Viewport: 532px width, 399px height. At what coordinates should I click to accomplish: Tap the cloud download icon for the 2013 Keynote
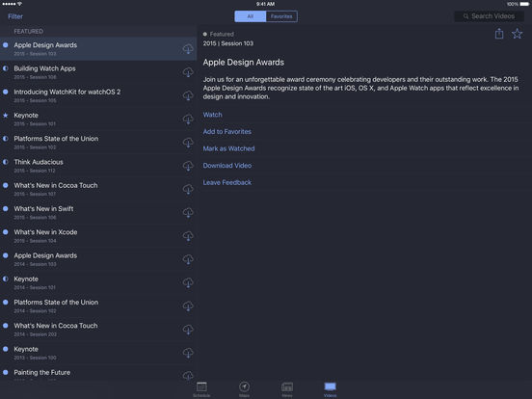[x=188, y=354]
